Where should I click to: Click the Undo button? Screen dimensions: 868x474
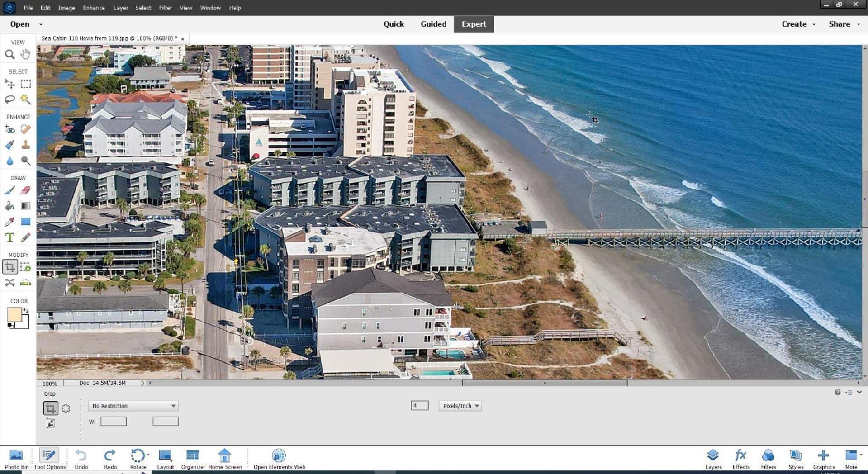click(81, 459)
